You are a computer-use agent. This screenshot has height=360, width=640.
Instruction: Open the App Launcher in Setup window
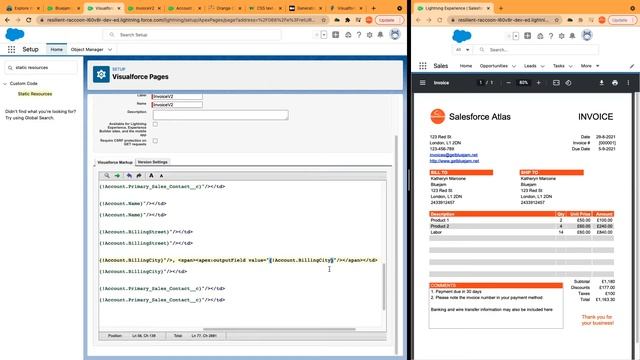[x=11, y=49]
